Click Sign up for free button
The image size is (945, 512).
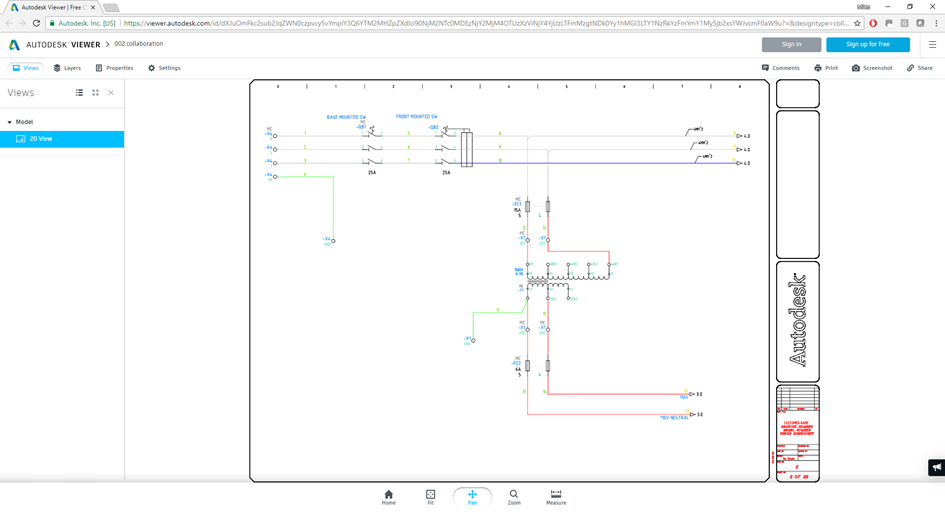coord(868,45)
